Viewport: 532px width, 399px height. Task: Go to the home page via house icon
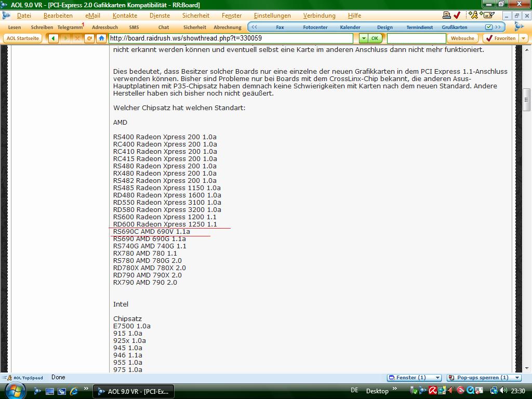pyautogui.click(x=101, y=38)
